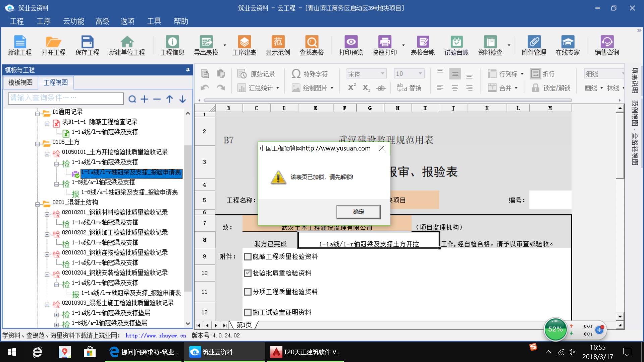The height and width of the screenshot is (362, 644).
Task: Click the 显示范例 icon
Action: point(278,45)
